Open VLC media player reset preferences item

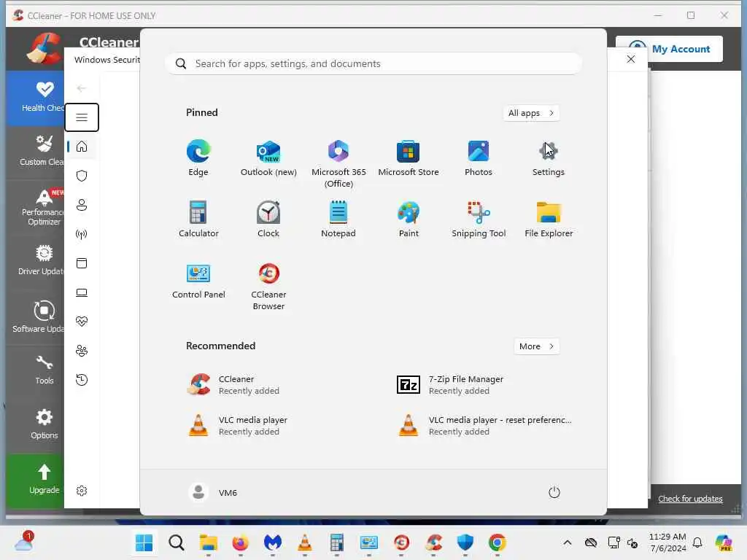pos(486,426)
